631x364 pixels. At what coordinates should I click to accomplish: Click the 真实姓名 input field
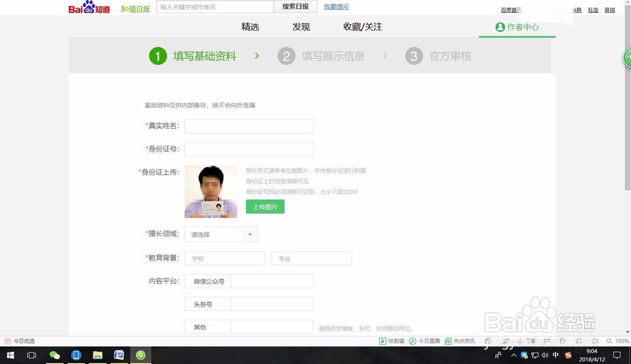(x=248, y=126)
